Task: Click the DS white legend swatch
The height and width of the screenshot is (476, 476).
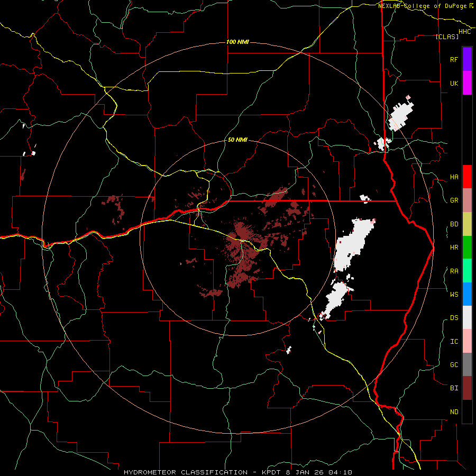Action: pyautogui.click(x=467, y=317)
